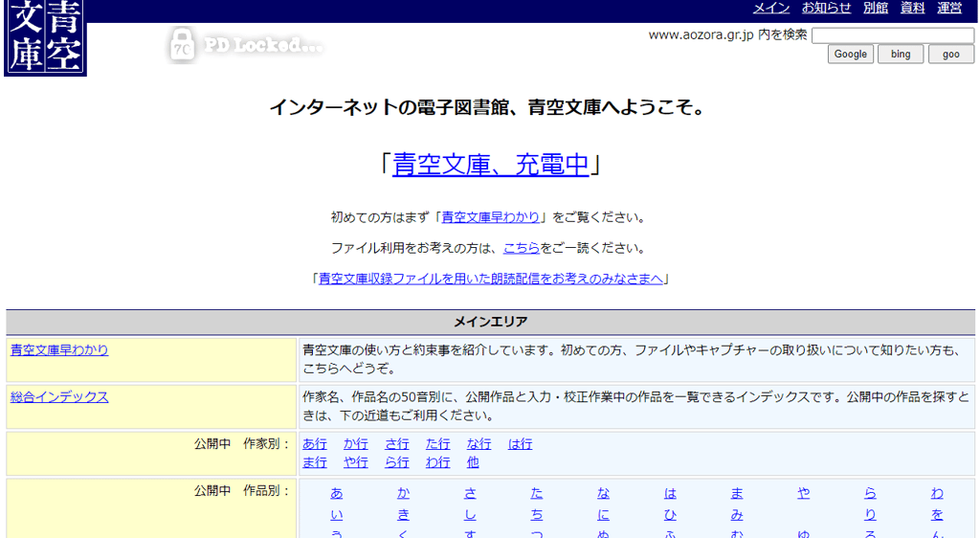Browse works starting with さ
The image size is (980, 538).
coord(470,493)
